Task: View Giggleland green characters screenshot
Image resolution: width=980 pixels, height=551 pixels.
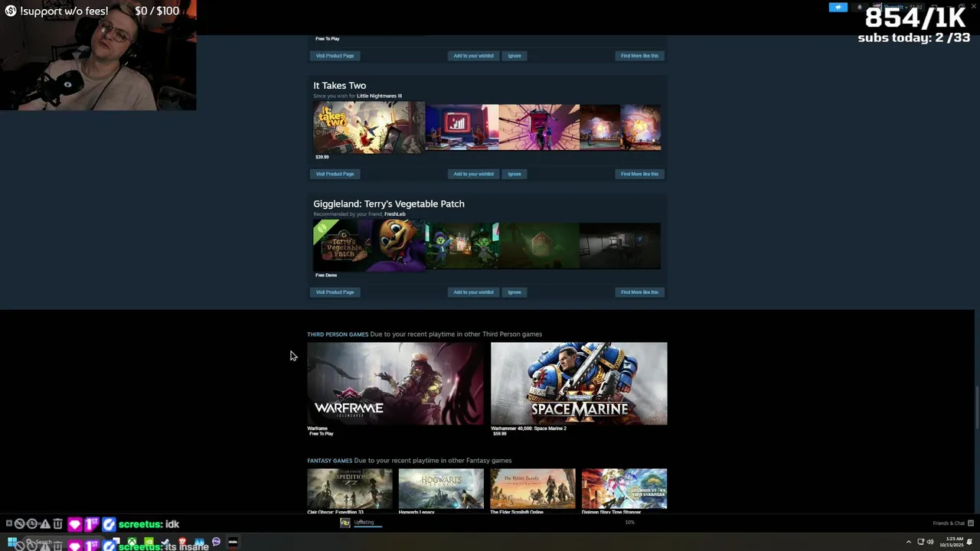Action: tap(462, 246)
